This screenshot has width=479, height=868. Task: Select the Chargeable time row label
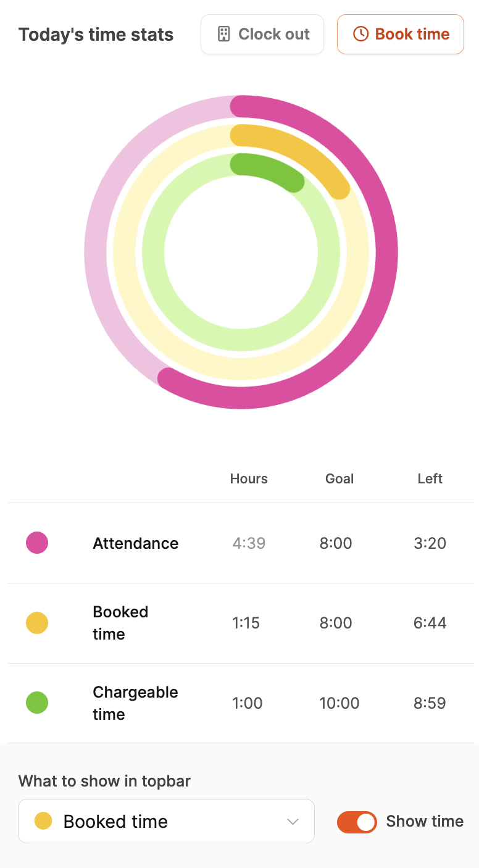point(135,703)
